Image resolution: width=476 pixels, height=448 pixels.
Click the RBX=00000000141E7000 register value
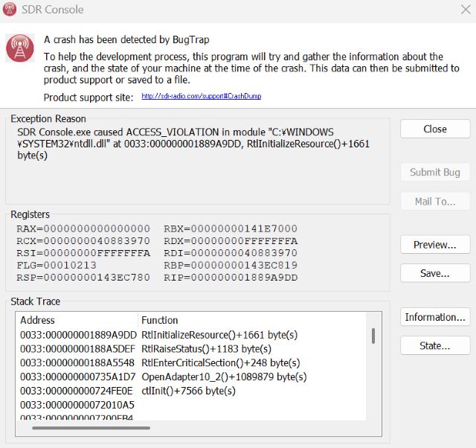[231, 228]
